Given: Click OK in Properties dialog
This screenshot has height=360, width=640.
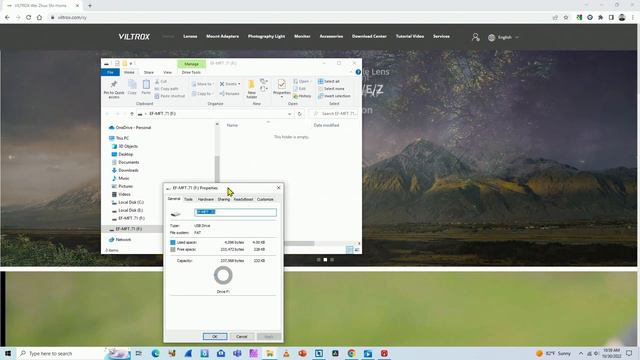Looking at the screenshot, I should click(x=215, y=337).
